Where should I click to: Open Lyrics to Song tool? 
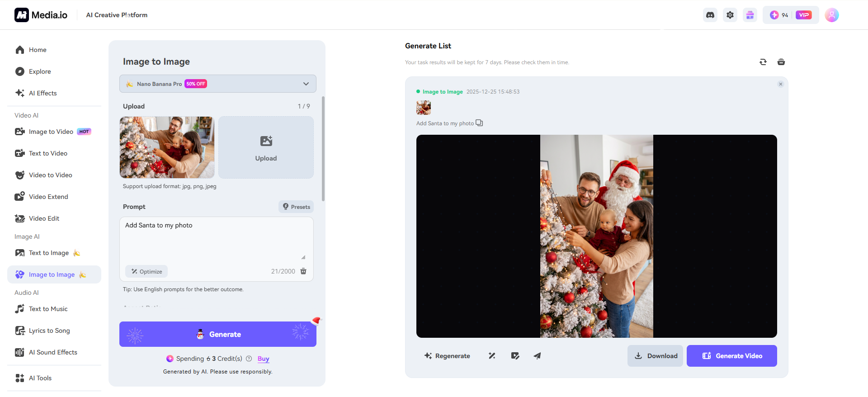click(x=54, y=331)
